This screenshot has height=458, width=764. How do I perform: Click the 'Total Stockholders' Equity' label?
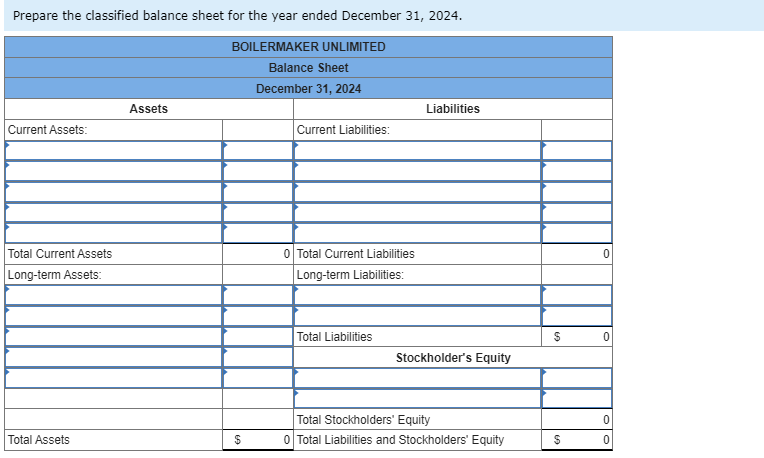363,420
